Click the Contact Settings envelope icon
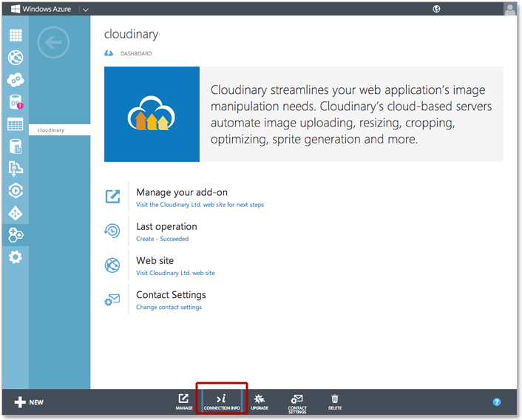The image size is (522, 420). pyautogui.click(x=112, y=299)
